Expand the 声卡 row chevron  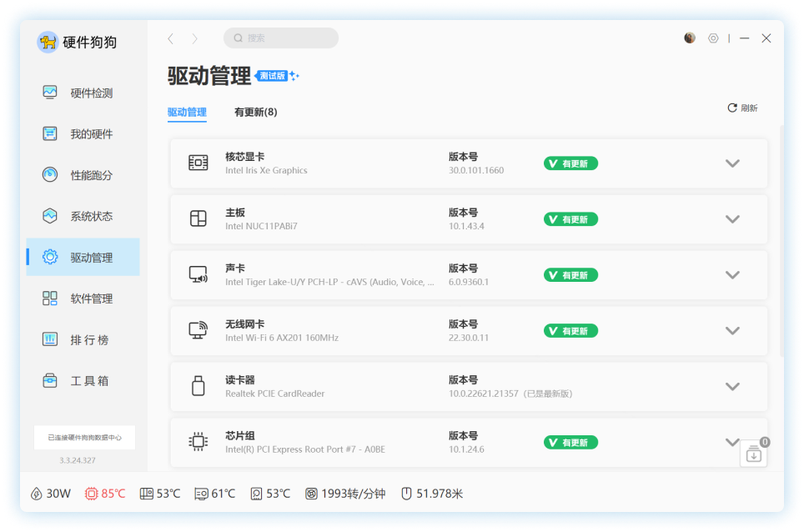tap(733, 275)
